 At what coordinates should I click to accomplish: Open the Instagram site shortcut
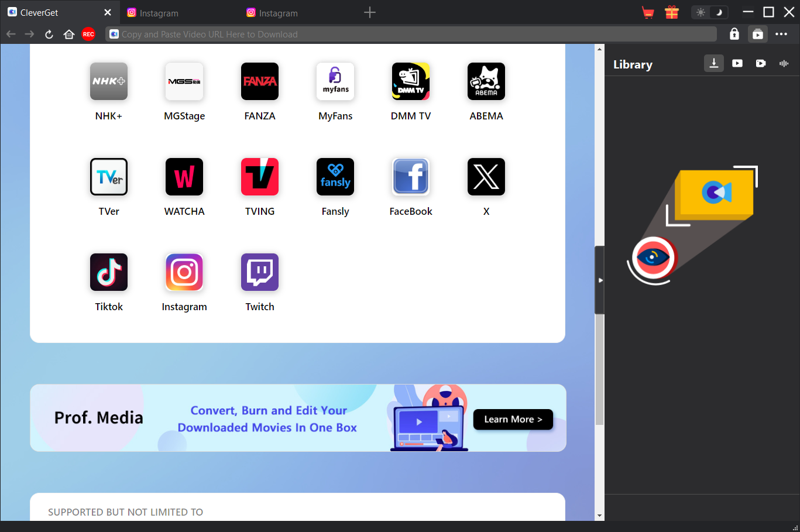point(184,272)
